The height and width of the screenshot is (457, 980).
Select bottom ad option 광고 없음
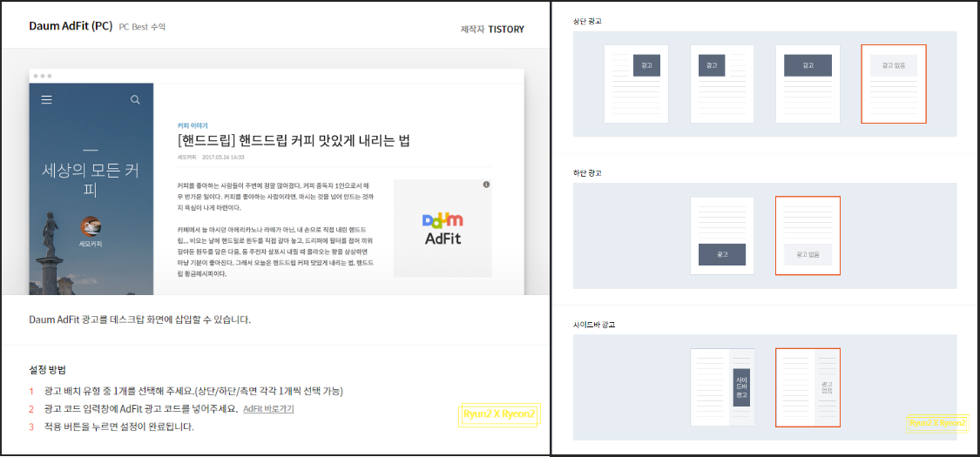[x=808, y=236]
